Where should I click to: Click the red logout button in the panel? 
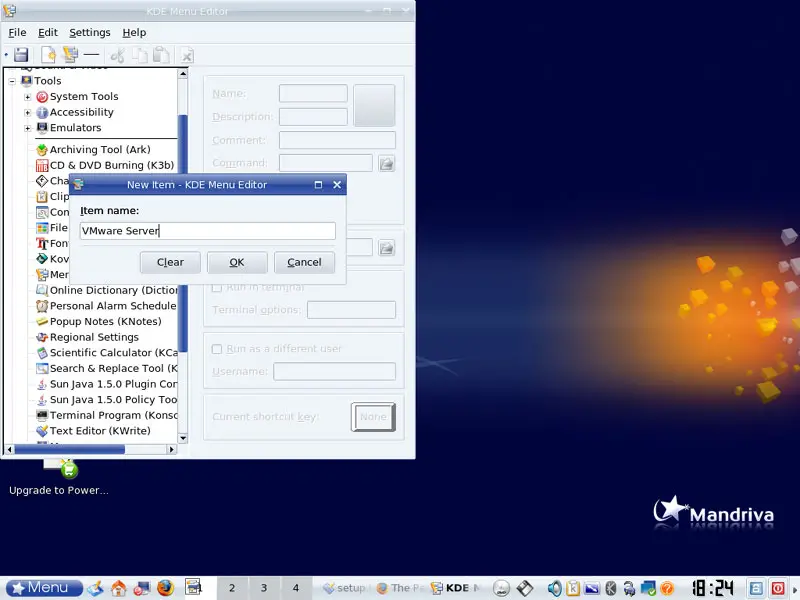[x=778, y=588]
